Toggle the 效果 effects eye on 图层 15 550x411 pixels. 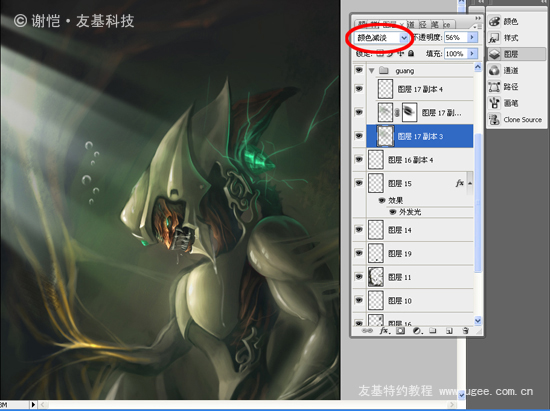coord(382,200)
